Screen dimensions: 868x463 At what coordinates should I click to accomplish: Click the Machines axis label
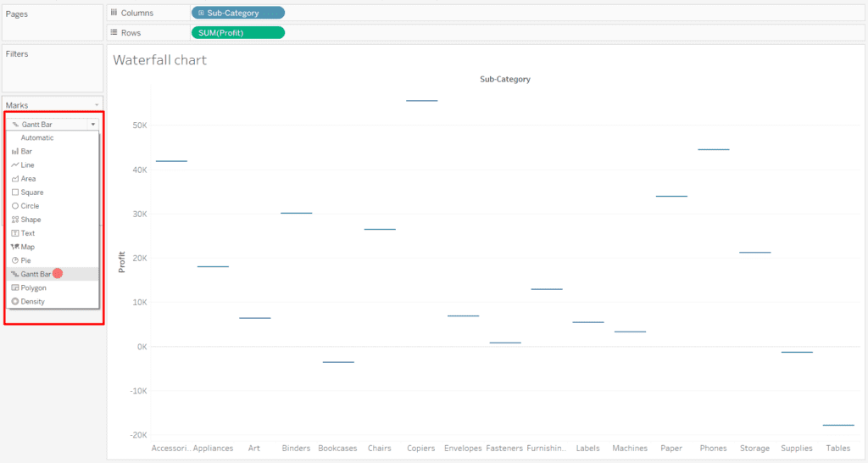click(630, 448)
